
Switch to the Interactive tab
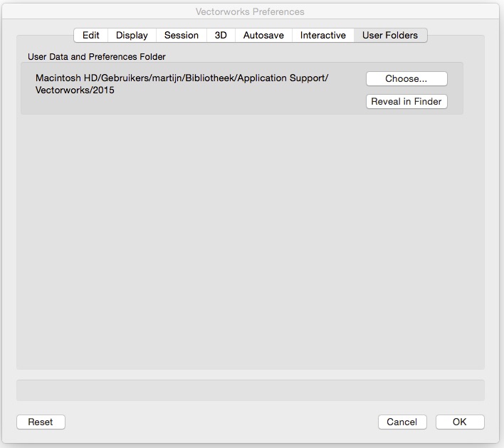click(x=323, y=35)
